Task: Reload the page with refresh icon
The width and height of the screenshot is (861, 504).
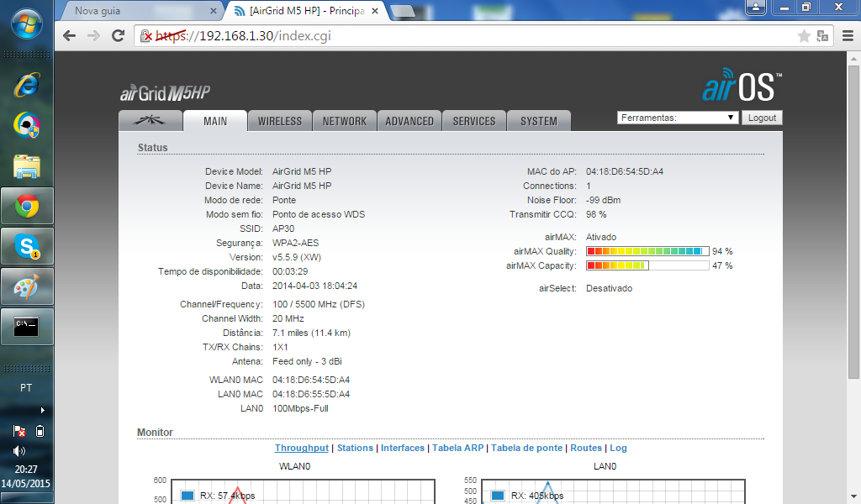Action: (x=118, y=35)
